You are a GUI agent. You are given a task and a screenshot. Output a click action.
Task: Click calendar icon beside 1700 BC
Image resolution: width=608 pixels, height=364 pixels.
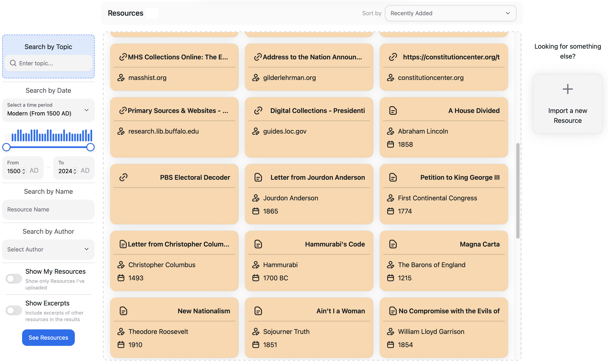click(256, 278)
